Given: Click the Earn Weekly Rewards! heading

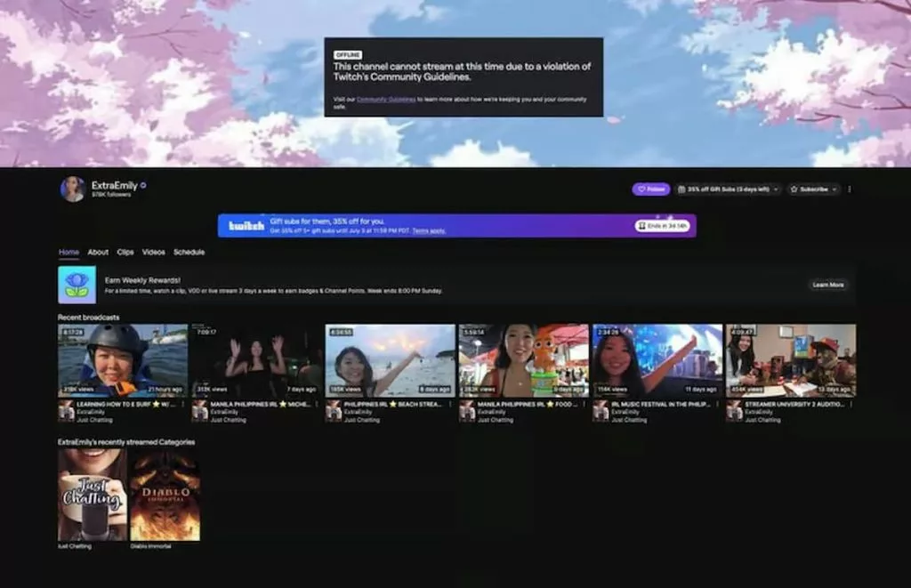Looking at the screenshot, I should [x=142, y=280].
